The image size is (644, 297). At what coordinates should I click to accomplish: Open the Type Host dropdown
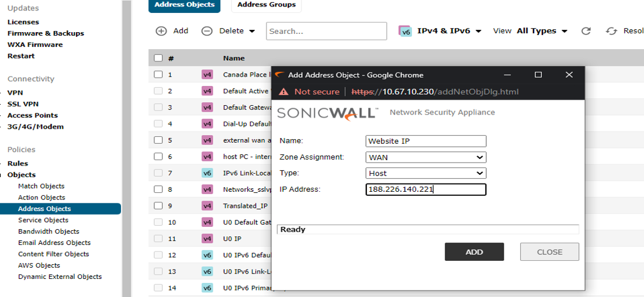(426, 173)
